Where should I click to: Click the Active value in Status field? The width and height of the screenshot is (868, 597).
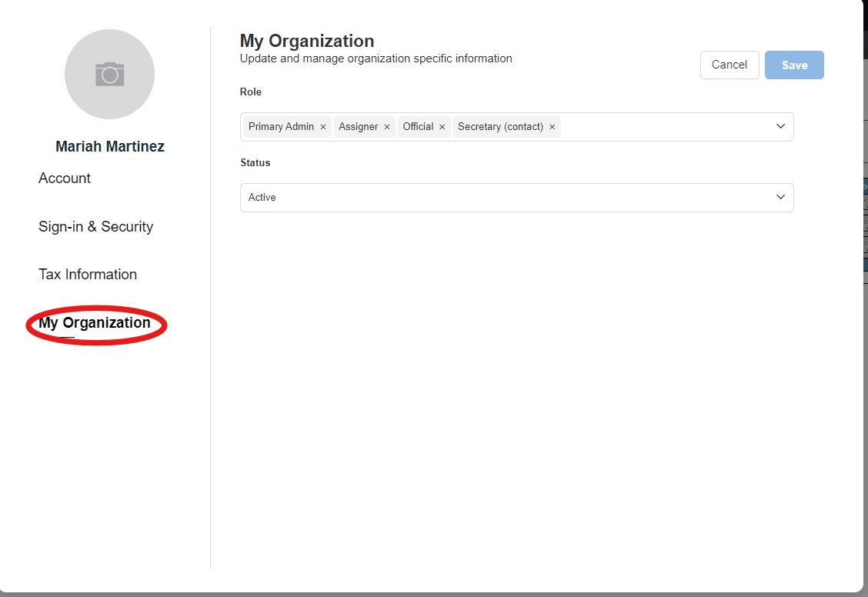[262, 198]
